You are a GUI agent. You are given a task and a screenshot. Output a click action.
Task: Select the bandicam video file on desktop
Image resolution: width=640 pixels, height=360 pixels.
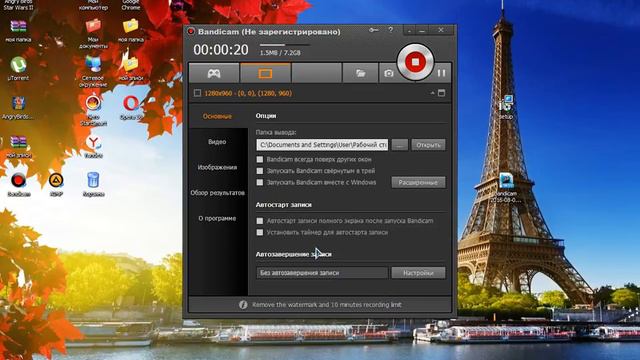[507, 188]
